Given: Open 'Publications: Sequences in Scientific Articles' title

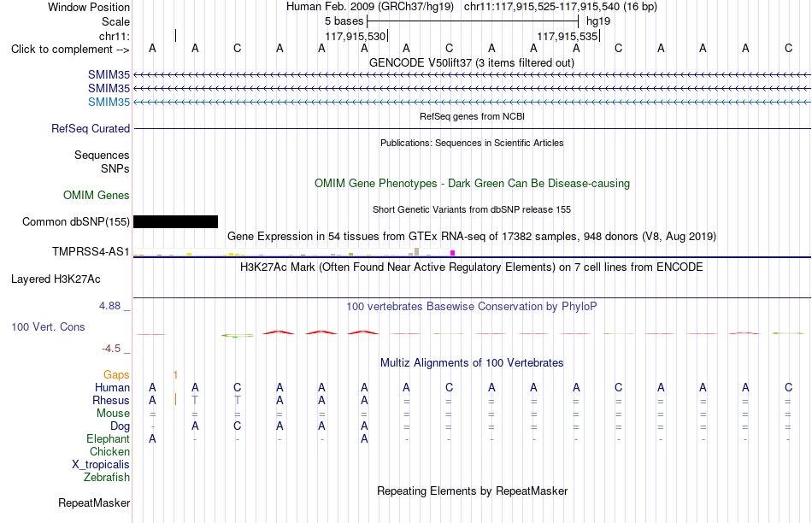Looking at the screenshot, I should pyautogui.click(x=472, y=143).
